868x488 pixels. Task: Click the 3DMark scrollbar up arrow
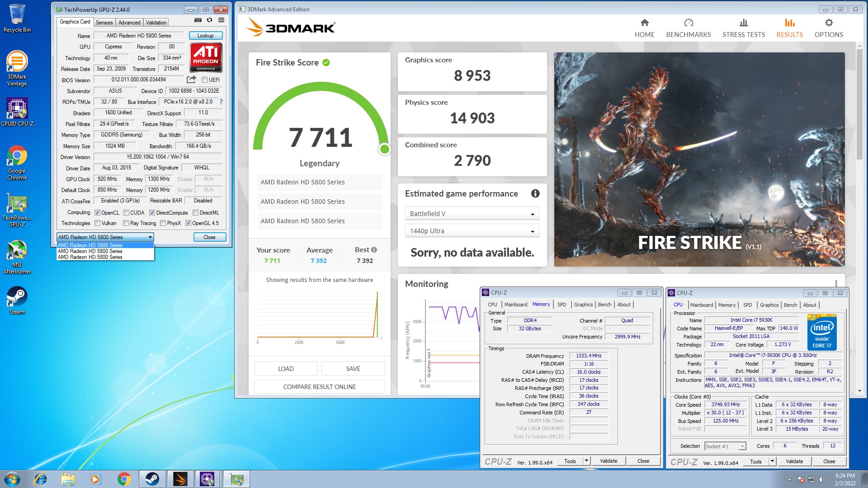coord(859,46)
